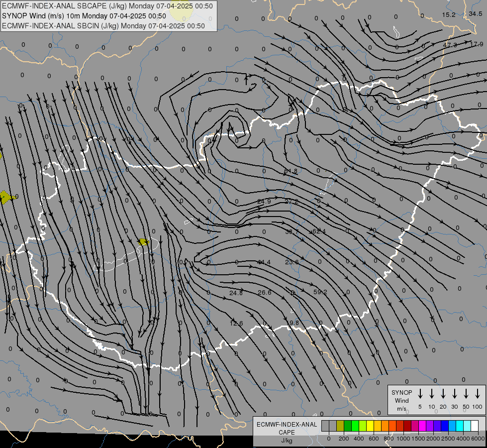Click the wind arrow above the 5 label
Image resolution: width=487 pixels, height=448 pixels.
tap(420, 394)
